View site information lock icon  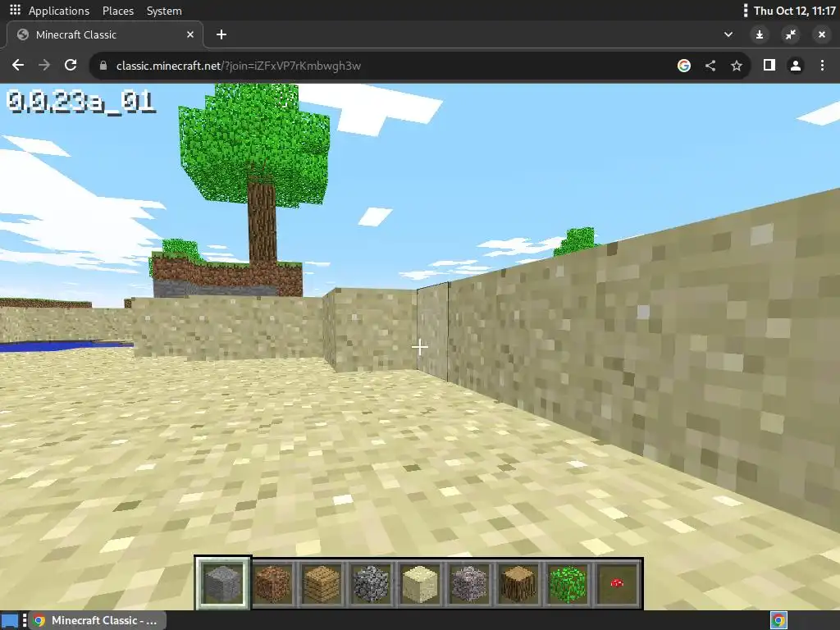tap(103, 66)
